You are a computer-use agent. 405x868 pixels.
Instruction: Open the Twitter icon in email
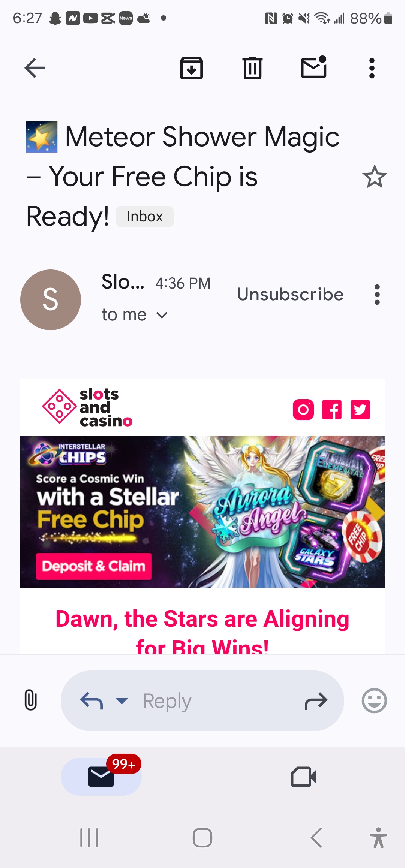coord(360,410)
